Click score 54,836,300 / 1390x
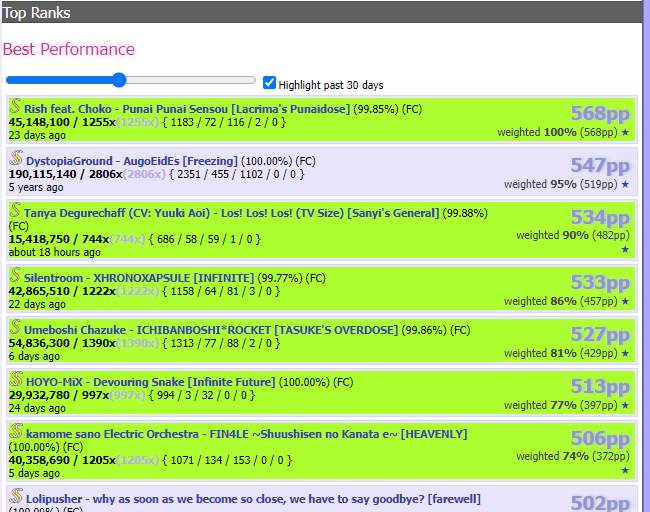Viewport: 650px width, 512px height. click(62, 343)
